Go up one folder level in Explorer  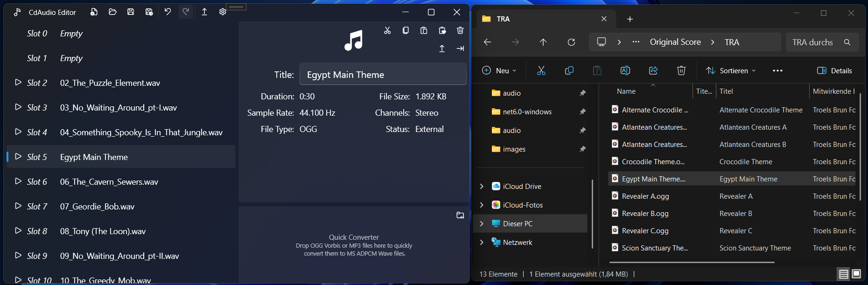click(x=543, y=42)
